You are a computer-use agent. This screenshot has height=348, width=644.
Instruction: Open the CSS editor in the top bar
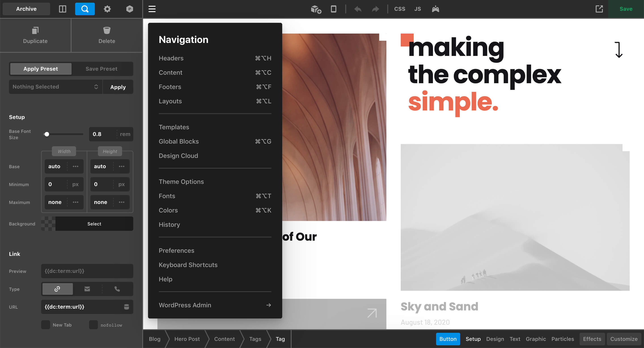(x=400, y=9)
